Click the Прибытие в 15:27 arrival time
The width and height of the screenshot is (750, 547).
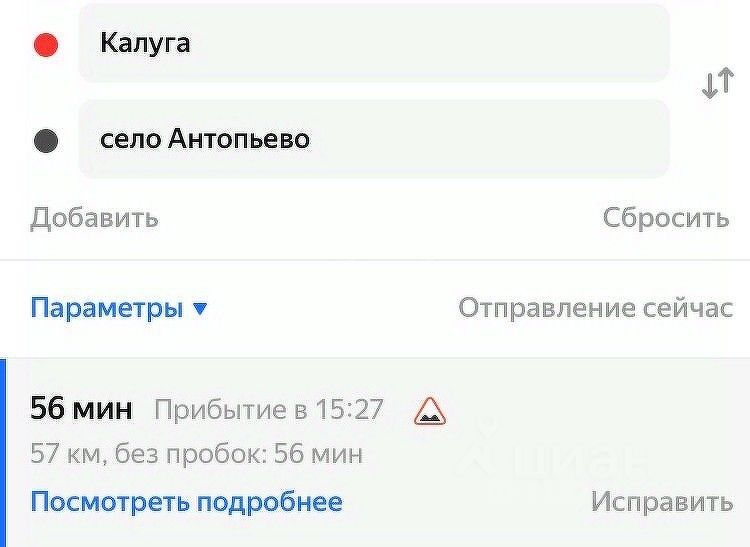click(x=269, y=410)
